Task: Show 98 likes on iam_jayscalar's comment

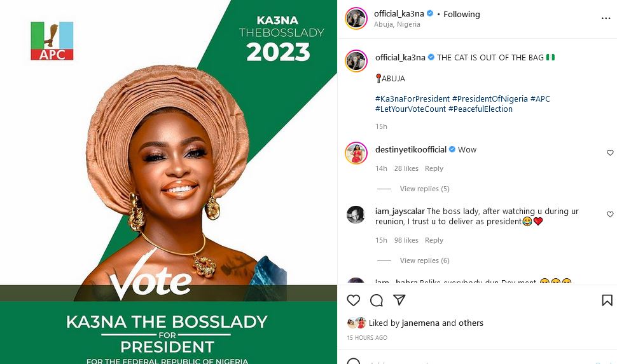Action: (x=406, y=240)
